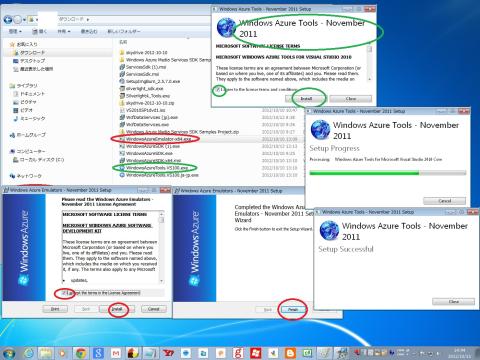
Task: Select WindowsAzureTools.VS100.ja-jp.exe file
Action: [159, 175]
